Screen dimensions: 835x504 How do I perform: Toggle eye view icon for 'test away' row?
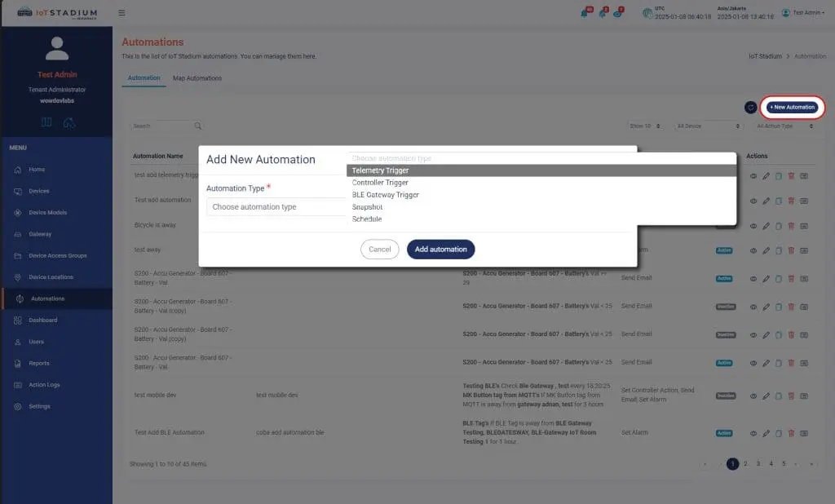pos(753,250)
